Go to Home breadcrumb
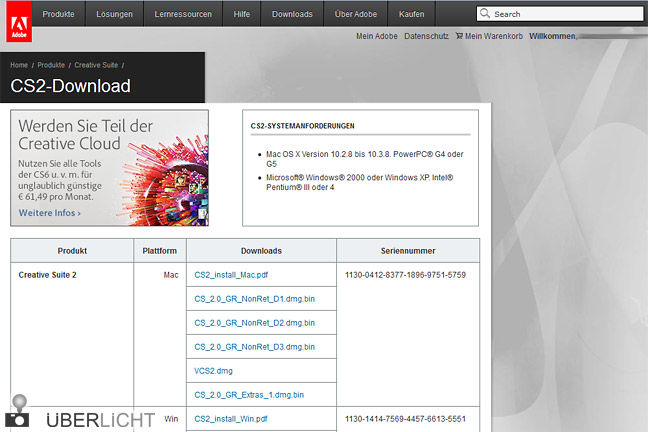This screenshot has height=432, width=648. pyautogui.click(x=19, y=65)
